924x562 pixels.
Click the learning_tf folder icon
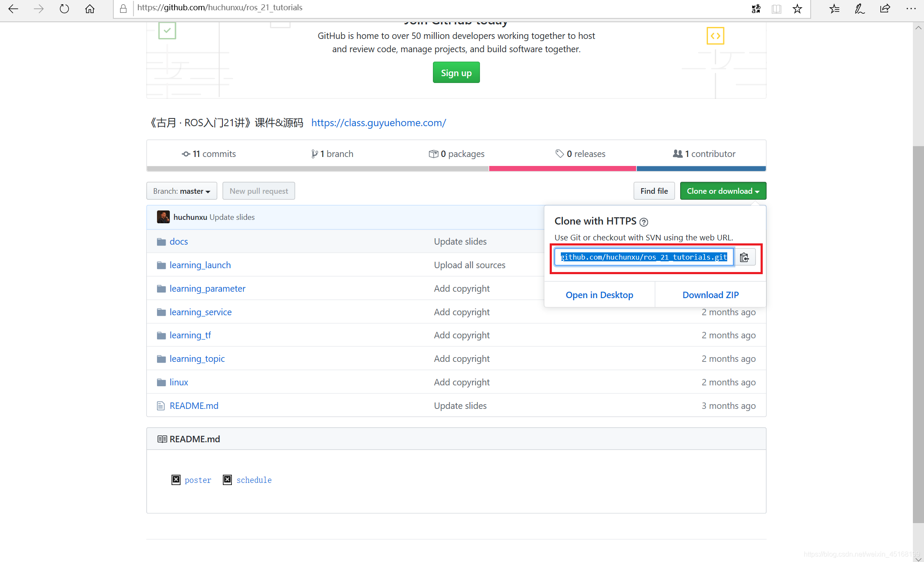161,335
